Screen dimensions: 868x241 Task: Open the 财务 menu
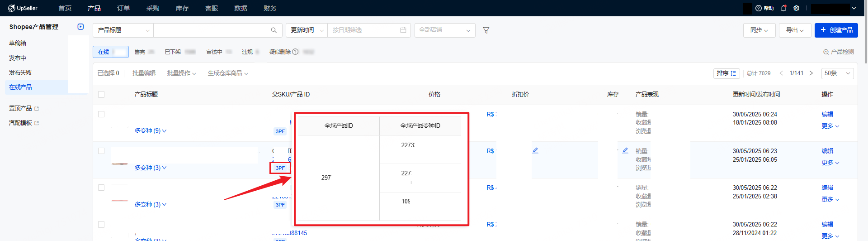pyautogui.click(x=270, y=8)
